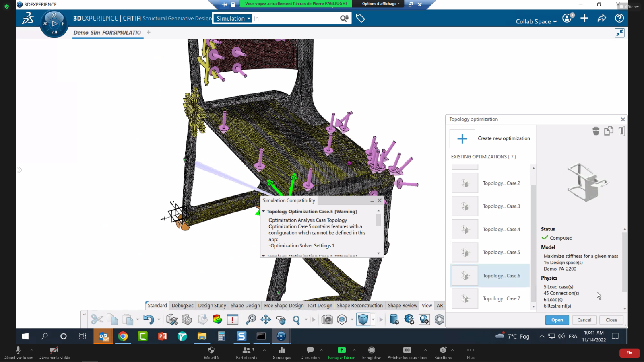Expand the left side panel chevron

tap(19, 170)
